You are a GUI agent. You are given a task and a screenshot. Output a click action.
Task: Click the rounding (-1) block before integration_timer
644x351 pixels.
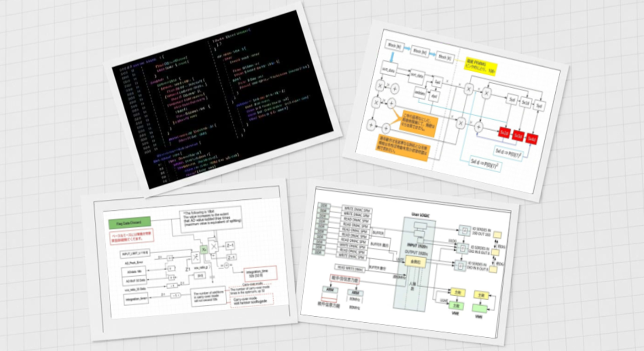click(175, 295)
